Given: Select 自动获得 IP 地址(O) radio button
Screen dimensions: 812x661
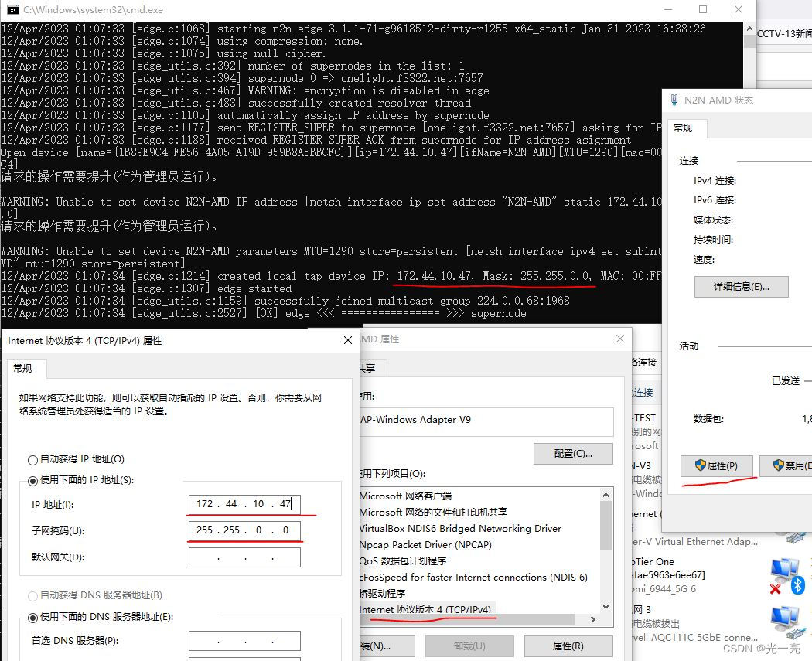Looking at the screenshot, I should click(32, 460).
